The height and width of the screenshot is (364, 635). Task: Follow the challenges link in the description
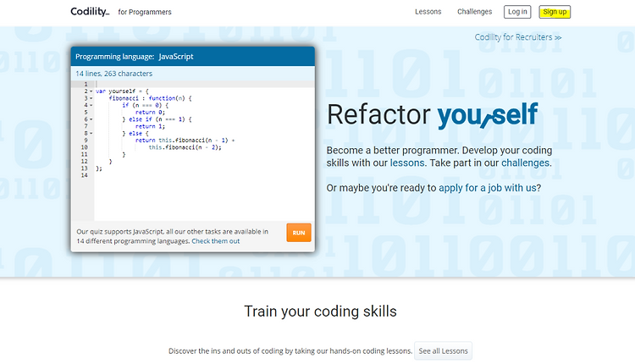[525, 163]
